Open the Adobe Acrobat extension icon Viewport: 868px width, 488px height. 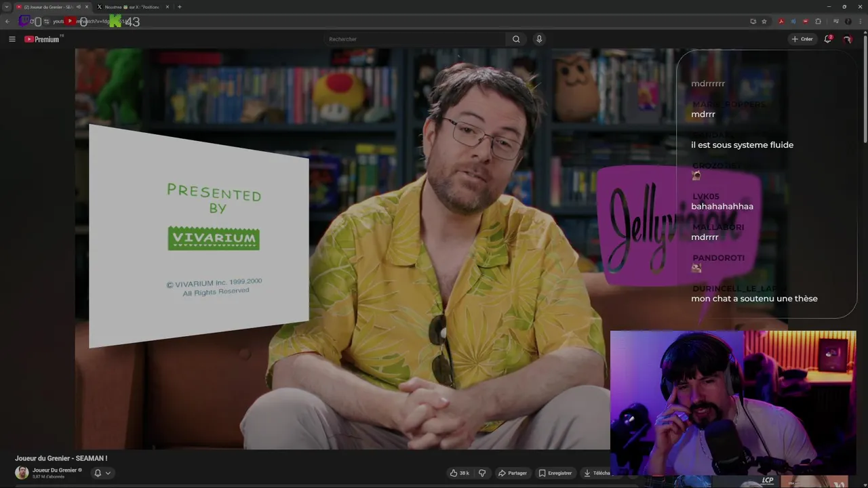pyautogui.click(x=781, y=22)
